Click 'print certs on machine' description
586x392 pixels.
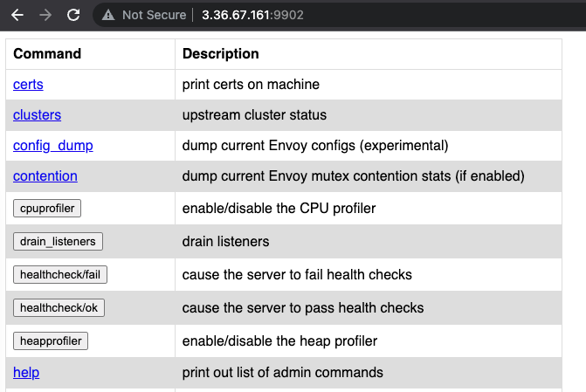pos(251,85)
